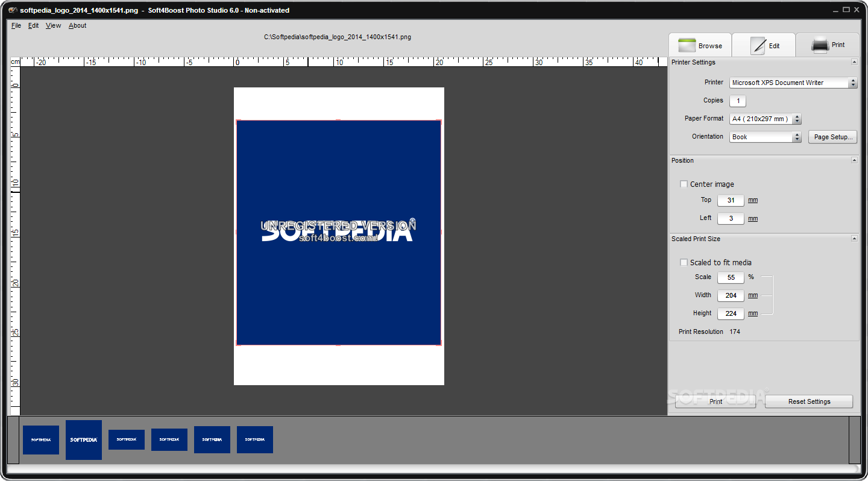Click the Reset Settings button

pyautogui.click(x=809, y=401)
